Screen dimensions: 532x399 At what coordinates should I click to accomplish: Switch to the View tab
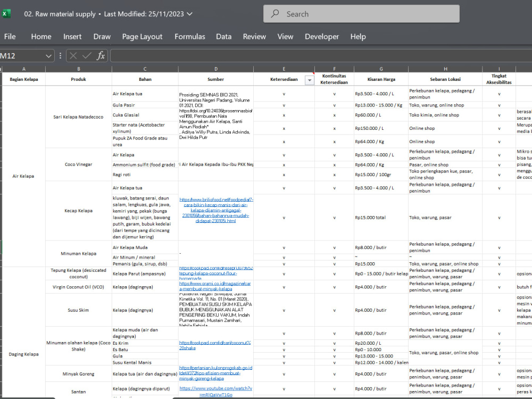coord(285,36)
